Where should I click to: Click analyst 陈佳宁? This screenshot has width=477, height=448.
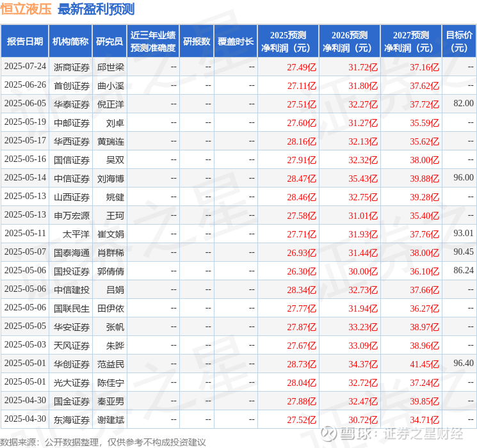tap(111, 383)
